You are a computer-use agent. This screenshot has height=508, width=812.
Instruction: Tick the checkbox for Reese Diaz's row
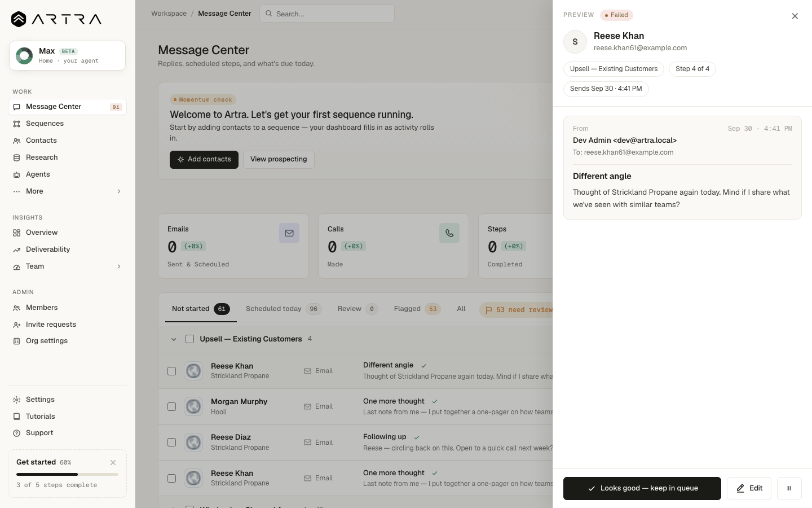click(171, 443)
